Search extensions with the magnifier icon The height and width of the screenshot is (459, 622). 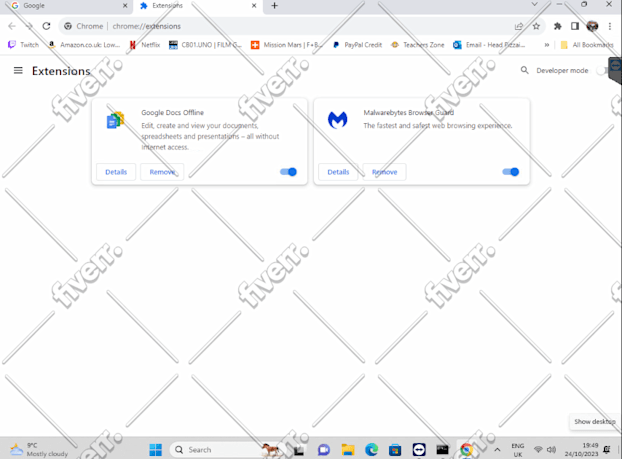point(524,70)
